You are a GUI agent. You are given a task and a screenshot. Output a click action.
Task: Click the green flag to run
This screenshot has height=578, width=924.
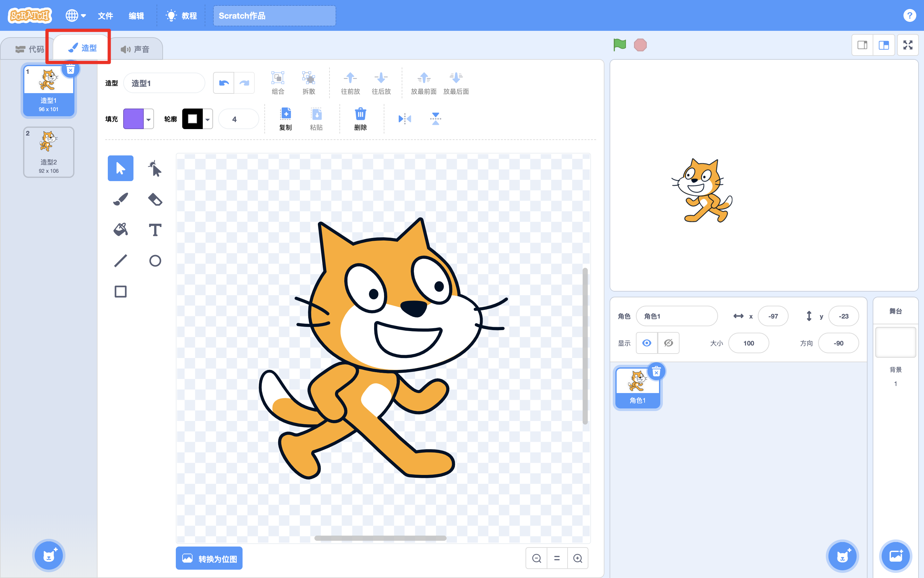click(x=619, y=45)
